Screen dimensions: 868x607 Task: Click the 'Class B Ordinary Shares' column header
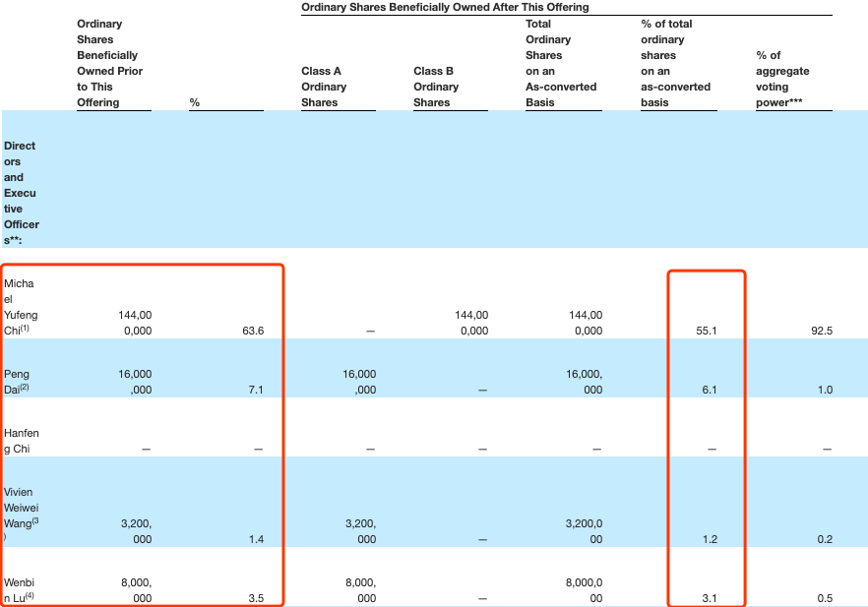[436, 87]
